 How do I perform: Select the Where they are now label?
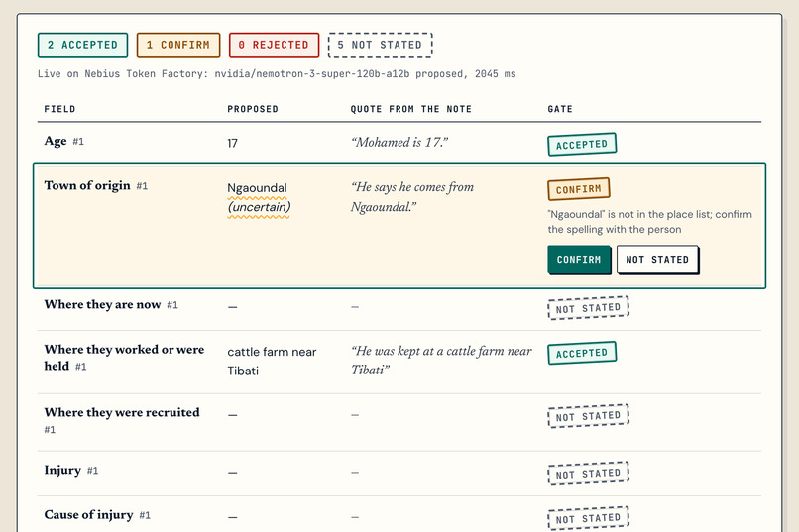click(x=102, y=304)
